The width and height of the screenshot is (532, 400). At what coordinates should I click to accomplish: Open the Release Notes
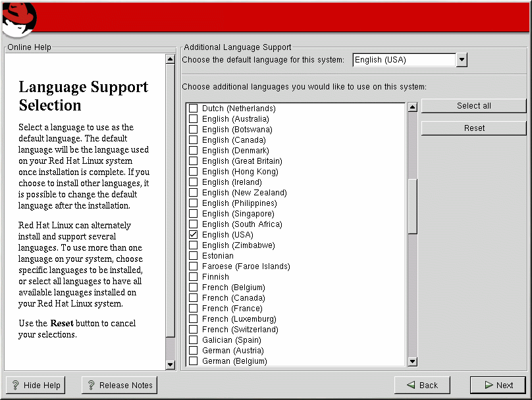(119, 385)
